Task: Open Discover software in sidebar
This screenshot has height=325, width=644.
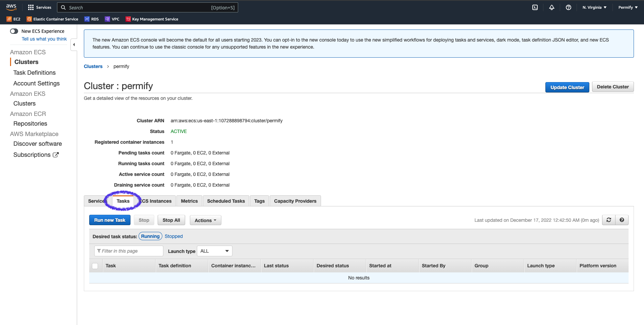Action: (38, 144)
